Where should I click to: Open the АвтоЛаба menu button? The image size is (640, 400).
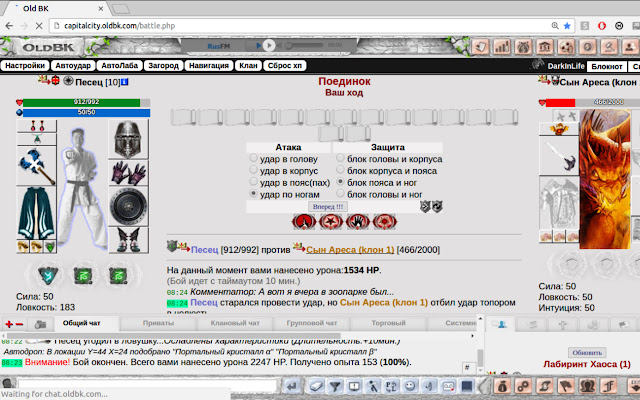[120, 66]
